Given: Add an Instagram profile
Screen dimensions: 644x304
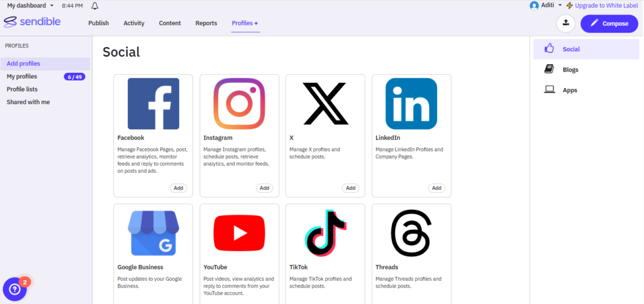Looking at the screenshot, I should click(x=265, y=188).
